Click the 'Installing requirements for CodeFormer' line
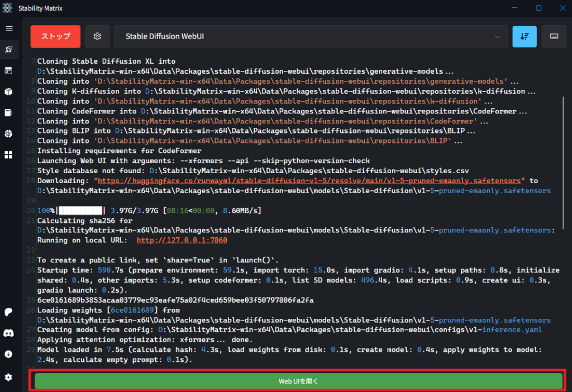This screenshot has width=572, height=392. pos(120,151)
